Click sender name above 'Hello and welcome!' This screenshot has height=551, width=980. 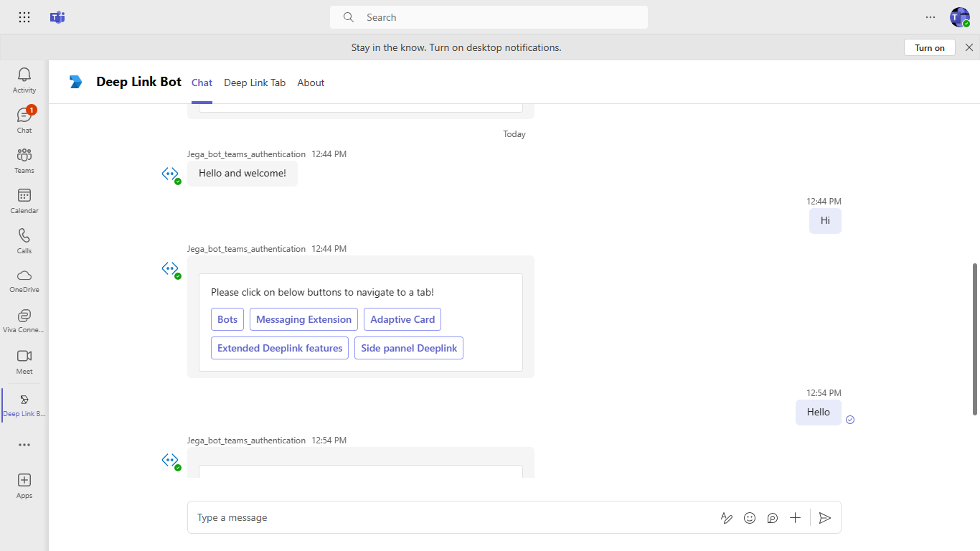246,154
